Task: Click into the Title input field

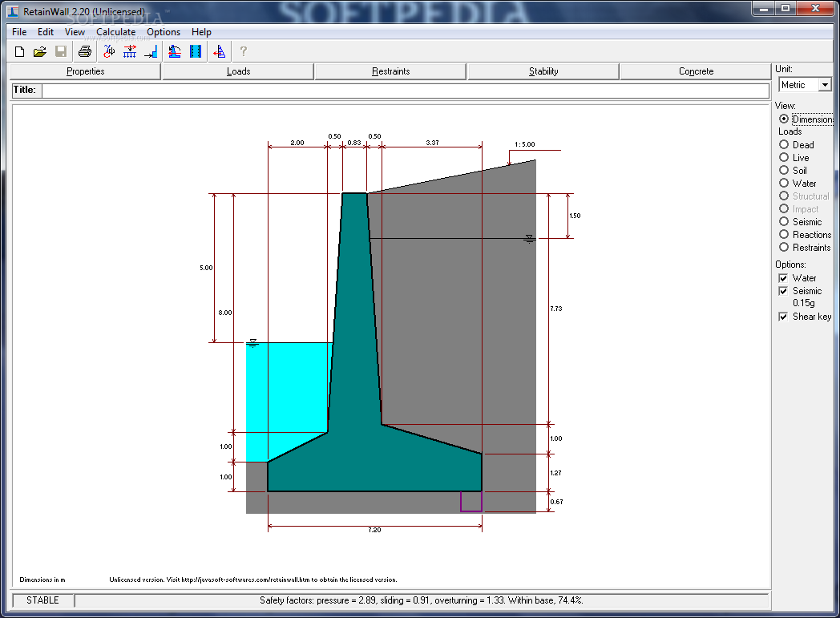Action: click(x=406, y=91)
